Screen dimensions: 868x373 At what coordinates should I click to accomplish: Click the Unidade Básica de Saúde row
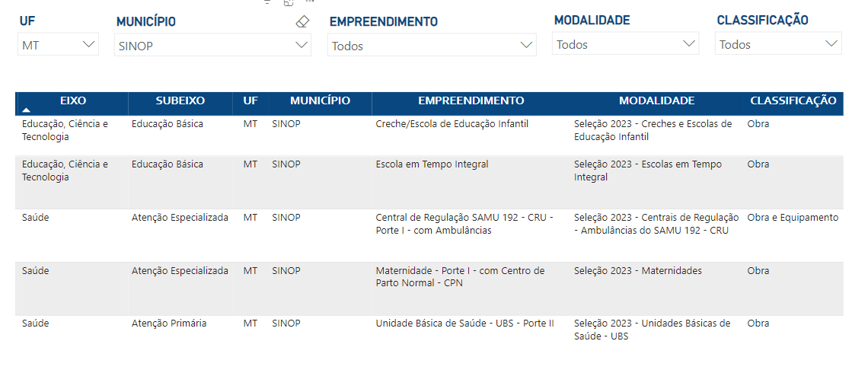click(464, 324)
